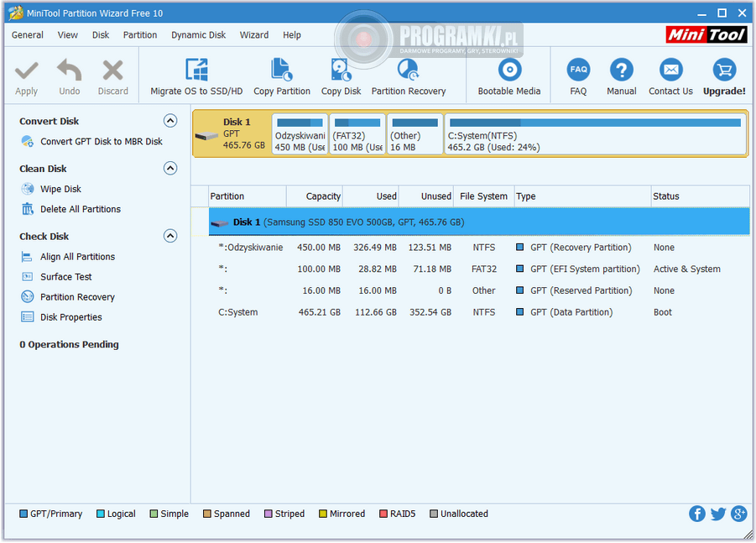Select Wipe Disk in sidebar

pyautogui.click(x=60, y=189)
